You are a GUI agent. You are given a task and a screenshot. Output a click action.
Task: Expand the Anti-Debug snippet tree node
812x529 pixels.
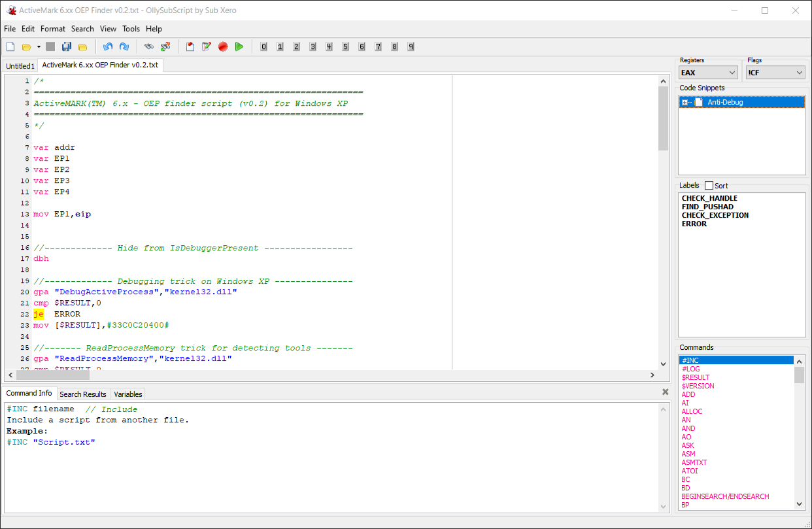685,102
